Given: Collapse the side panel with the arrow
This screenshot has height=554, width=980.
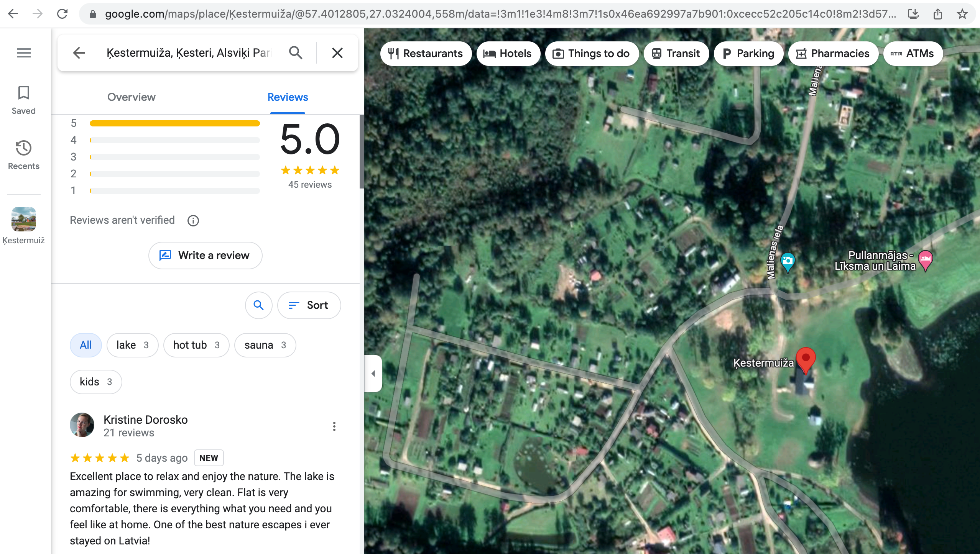Looking at the screenshot, I should click(373, 374).
